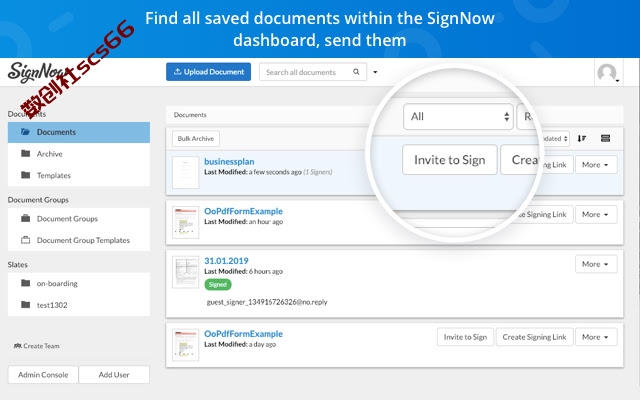
Task: Open the Templates folder
Action: point(79,176)
